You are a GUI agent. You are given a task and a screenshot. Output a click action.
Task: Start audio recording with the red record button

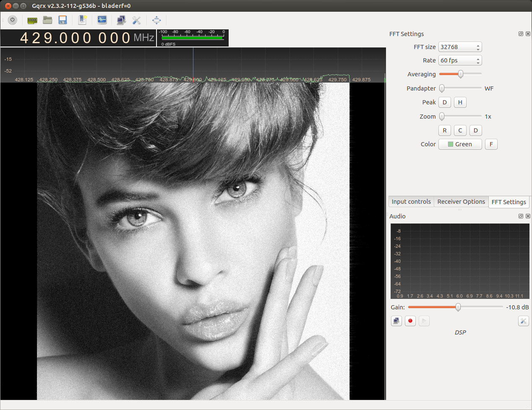pos(410,321)
